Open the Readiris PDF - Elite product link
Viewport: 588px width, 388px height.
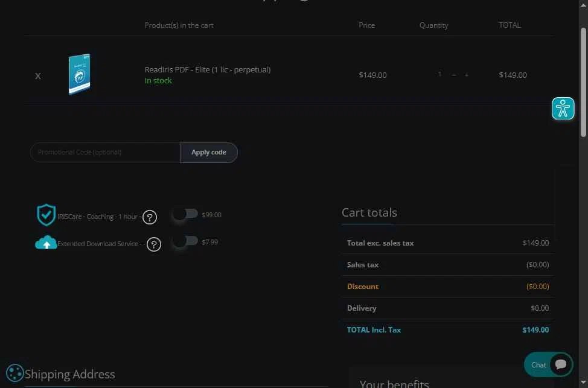click(x=208, y=69)
